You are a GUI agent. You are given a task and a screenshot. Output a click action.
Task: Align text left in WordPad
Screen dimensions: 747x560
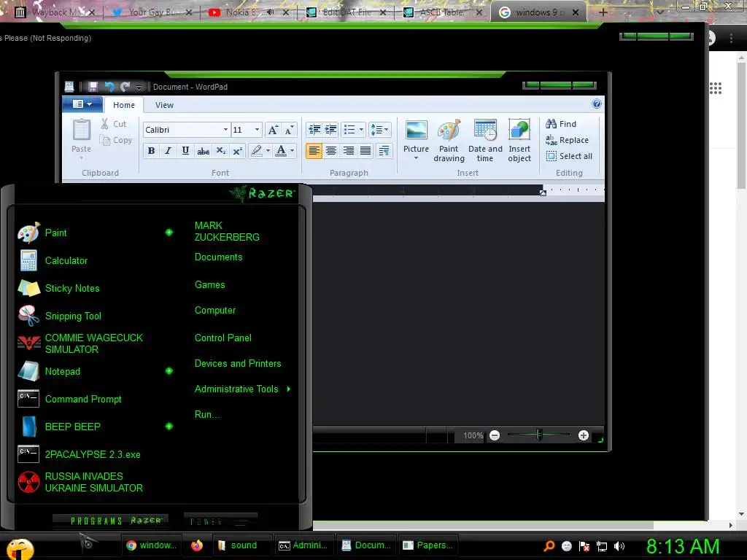[x=314, y=151]
